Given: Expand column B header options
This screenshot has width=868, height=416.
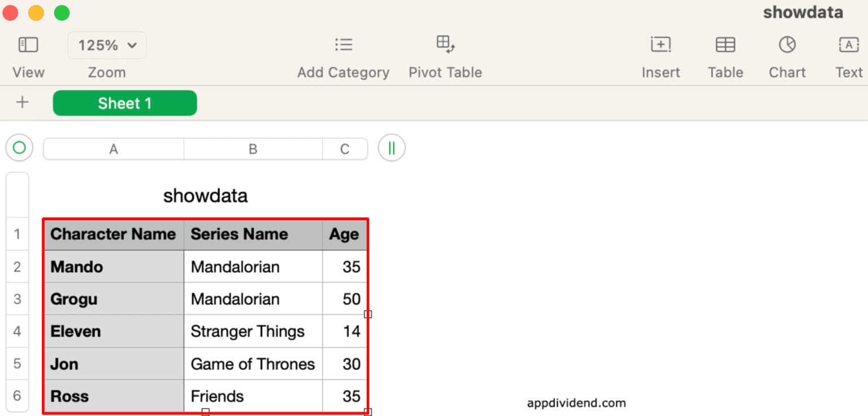Looking at the screenshot, I should tap(252, 148).
